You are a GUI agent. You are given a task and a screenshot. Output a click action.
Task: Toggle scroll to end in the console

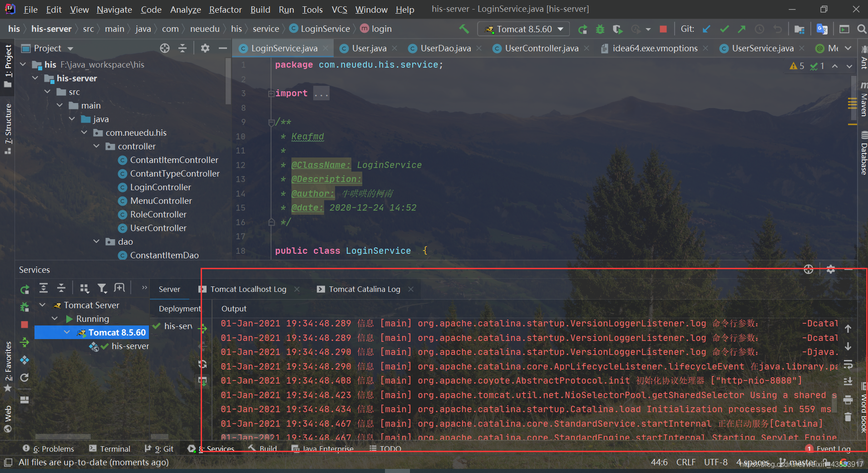pyautogui.click(x=848, y=381)
